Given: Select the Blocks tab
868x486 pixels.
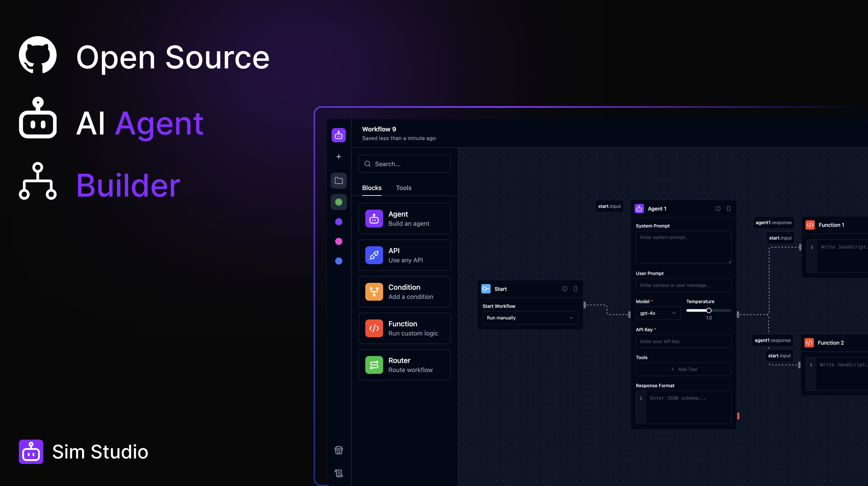Looking at the screenshot, I should 372,188.
